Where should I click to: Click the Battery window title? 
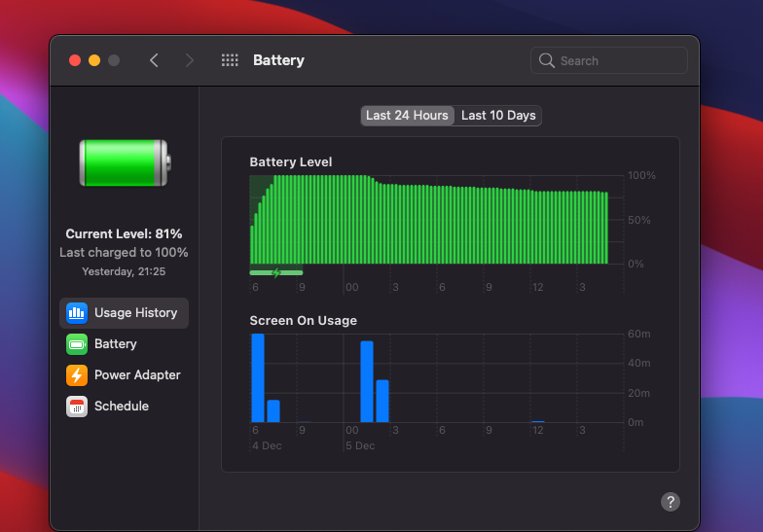(278, 60)
